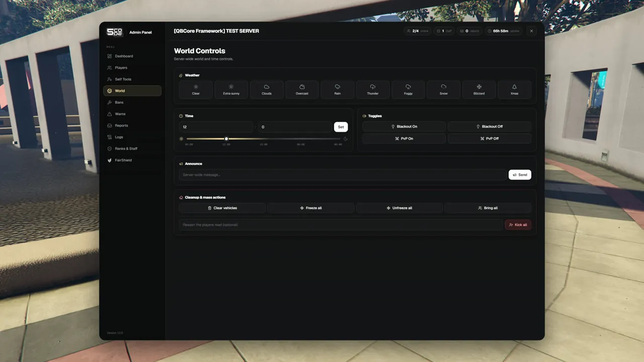Viewport: 644px width, 362px height.
Task: Set weather to Foggy
Action: (408, 89)
